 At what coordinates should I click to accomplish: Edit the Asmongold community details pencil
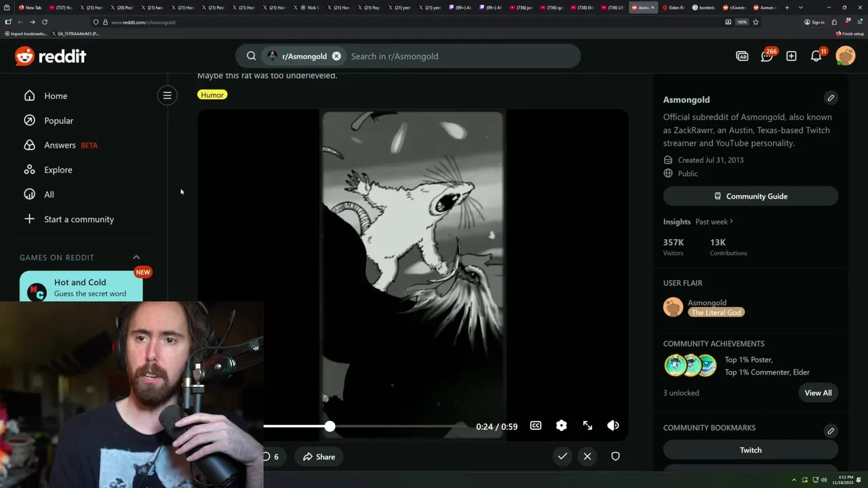pyautogui.click(x=831, y=98)
